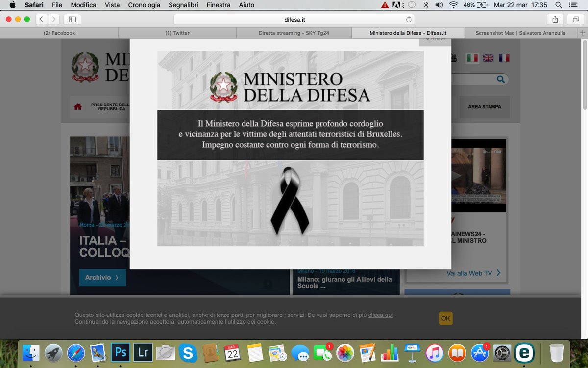Open iTunes from the Dock
This screenshot has width=588, height=368.
[x=434, y=353]
